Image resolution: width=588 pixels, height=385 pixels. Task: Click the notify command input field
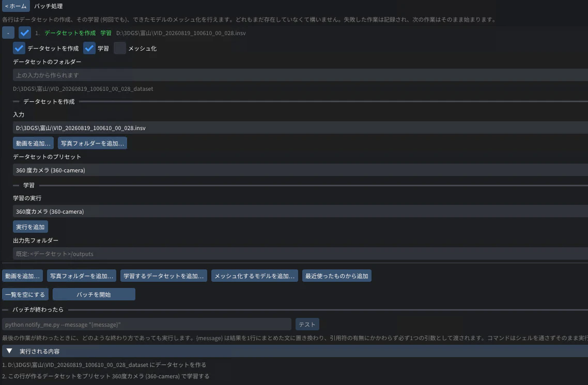pyautogui.click(x=147, y=324)
